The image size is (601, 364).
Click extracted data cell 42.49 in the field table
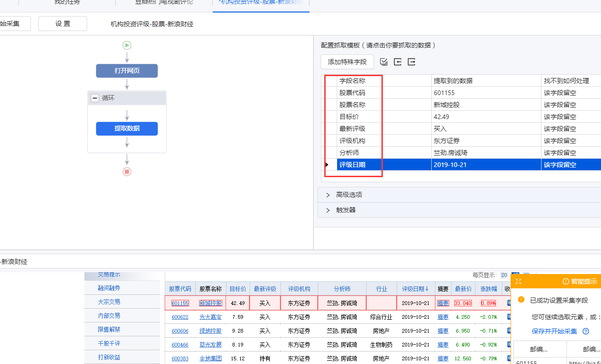click(x=486, y=117)
